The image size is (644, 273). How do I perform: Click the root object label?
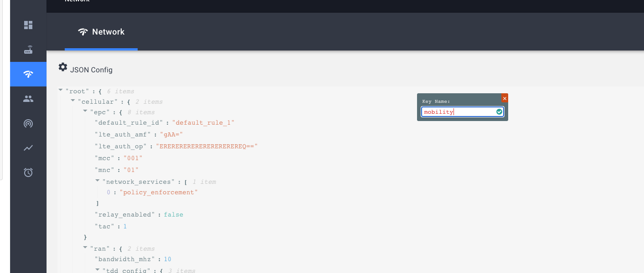coord(77,91)
